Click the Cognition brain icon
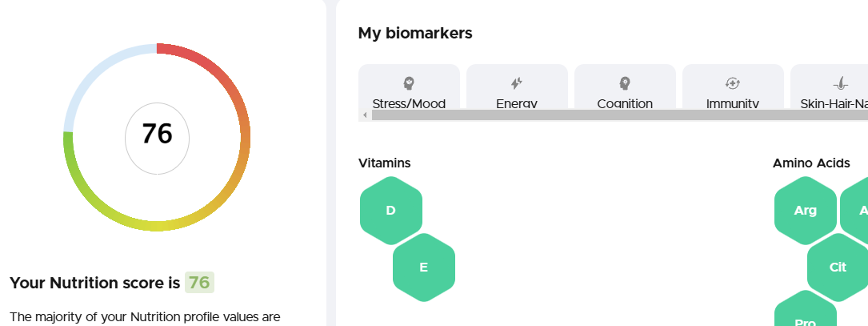The width and height of the screenshot is (868, 326). (625, 83)
